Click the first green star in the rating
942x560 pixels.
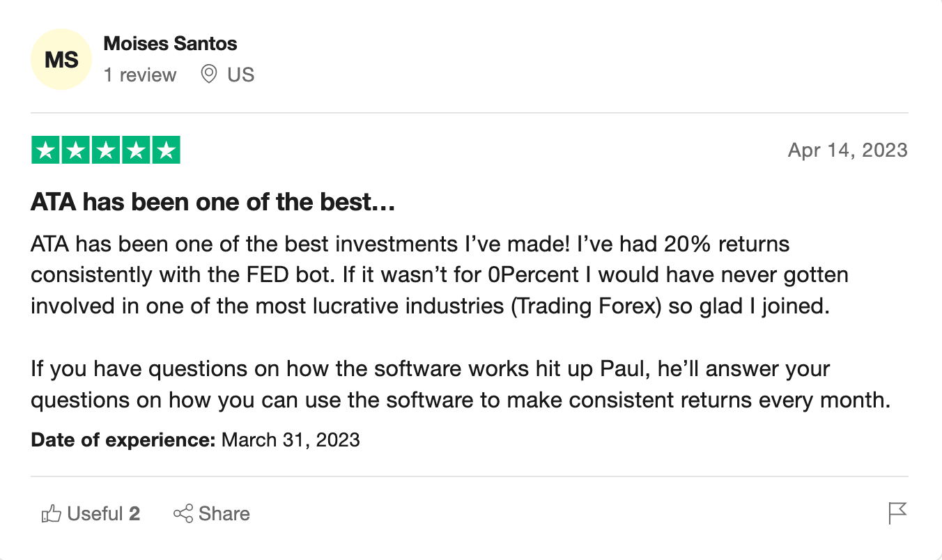[46, 150]
